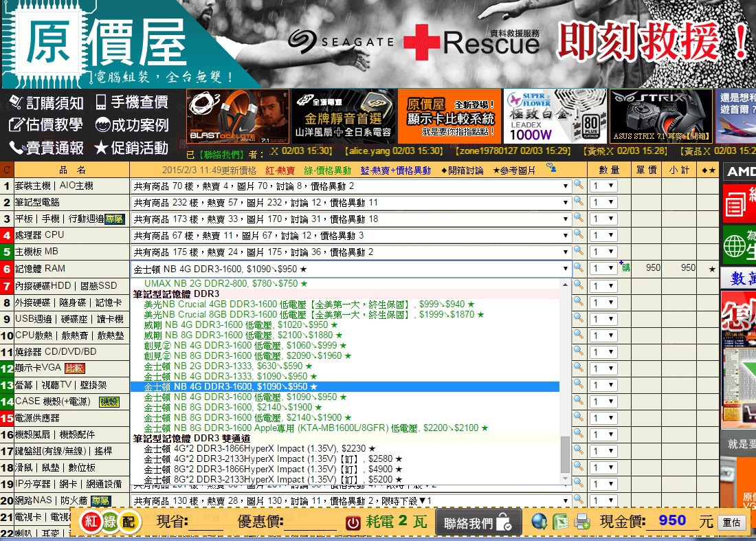Click the 電源供應器 category label
The image size is (756, 541).
click(37, 418)
